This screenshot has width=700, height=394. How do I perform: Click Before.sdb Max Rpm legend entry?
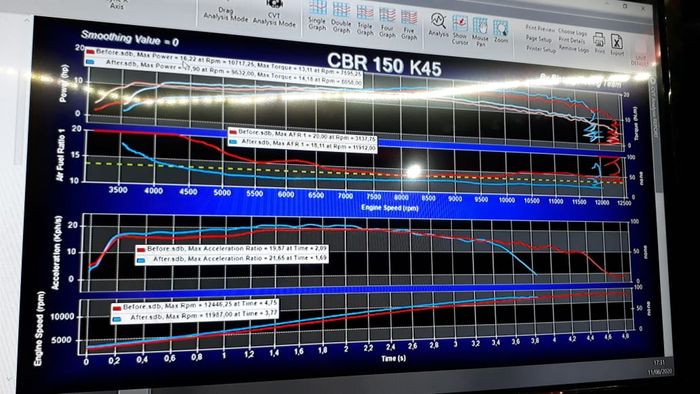click(195, 305)
